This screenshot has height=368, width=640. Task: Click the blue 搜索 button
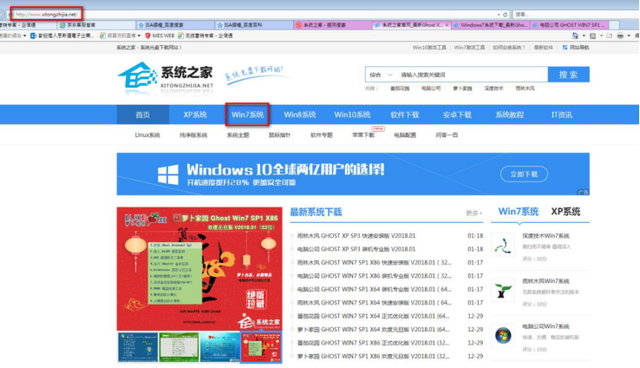pyautogui.click(x=568, y=75)
